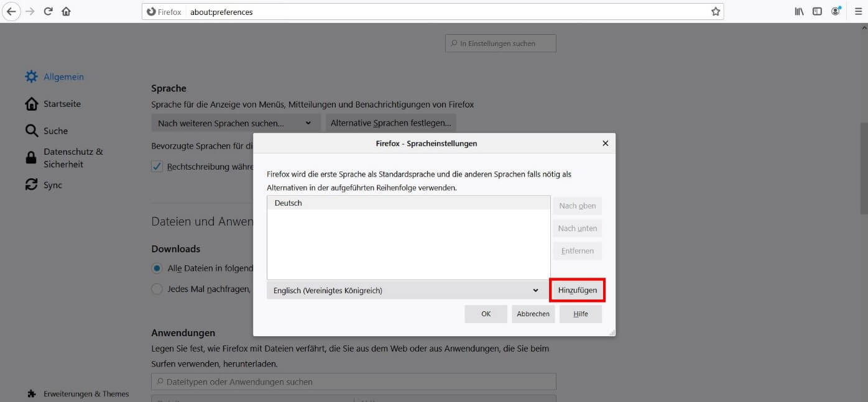Toggle the sidebar icon in the toolbar

(818, 11)
